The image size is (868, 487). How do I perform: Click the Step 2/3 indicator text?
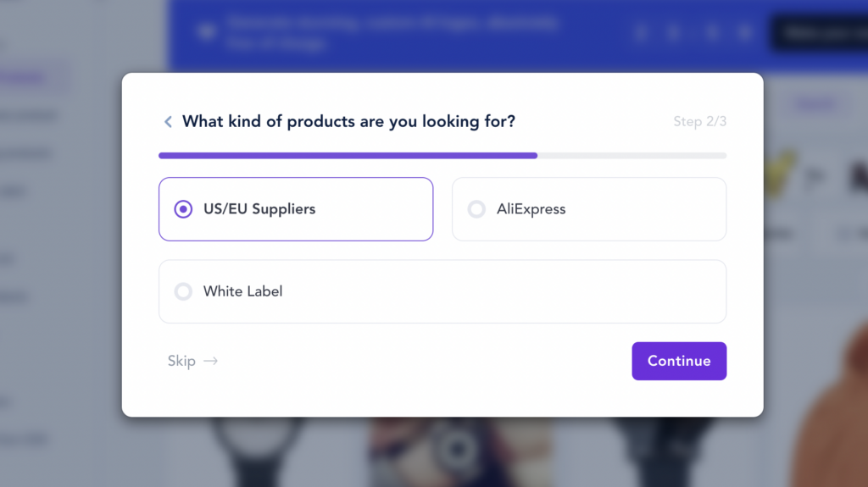tap(699, 122)
